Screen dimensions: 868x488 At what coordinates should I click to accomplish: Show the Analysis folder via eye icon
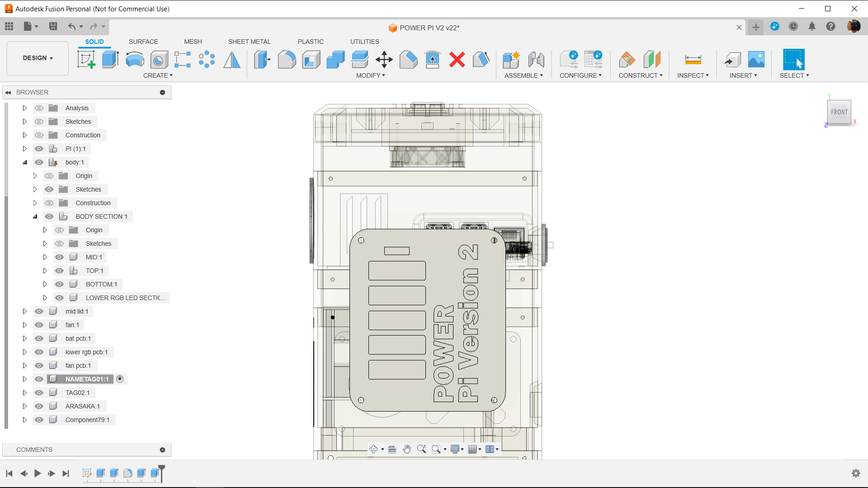(x=39, y=108)
